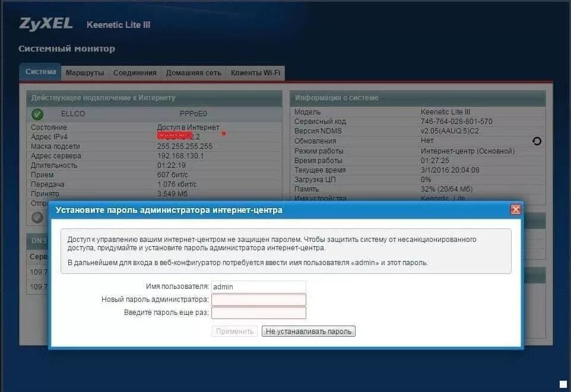Click the uptime value 01:27:25

coord(435,161)
